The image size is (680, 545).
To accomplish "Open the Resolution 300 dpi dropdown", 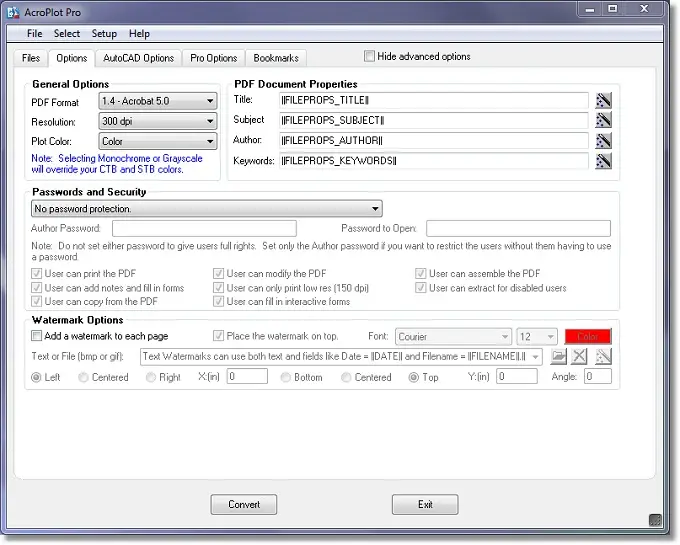I will coord(158,121).
